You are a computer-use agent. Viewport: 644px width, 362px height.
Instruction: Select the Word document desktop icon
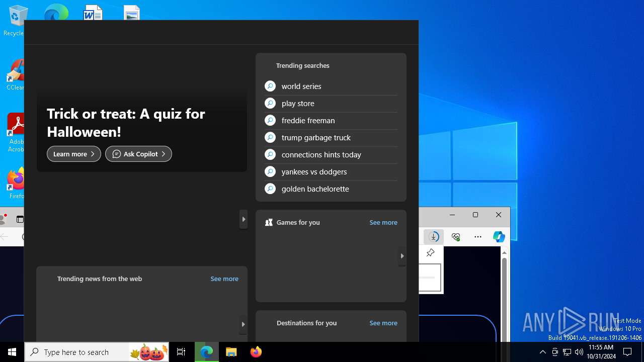coord(93,13)
